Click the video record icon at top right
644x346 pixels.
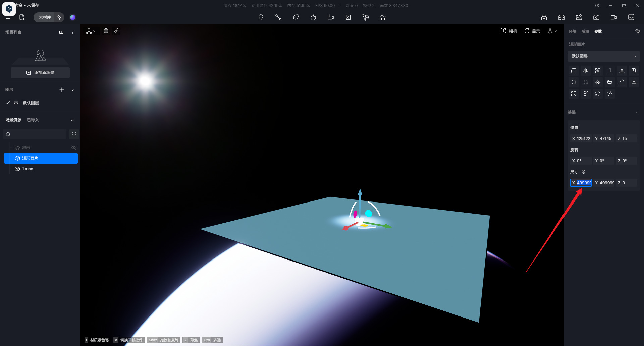613,17
